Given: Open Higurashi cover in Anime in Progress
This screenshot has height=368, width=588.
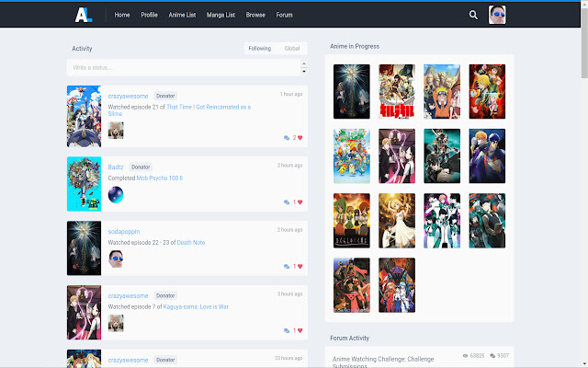Looking at the screenshot, I should (x=352, y=221).
